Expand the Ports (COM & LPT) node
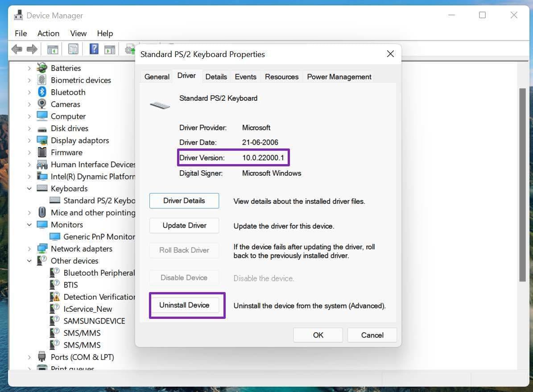533x392 pixels. [x=29, y=357]
